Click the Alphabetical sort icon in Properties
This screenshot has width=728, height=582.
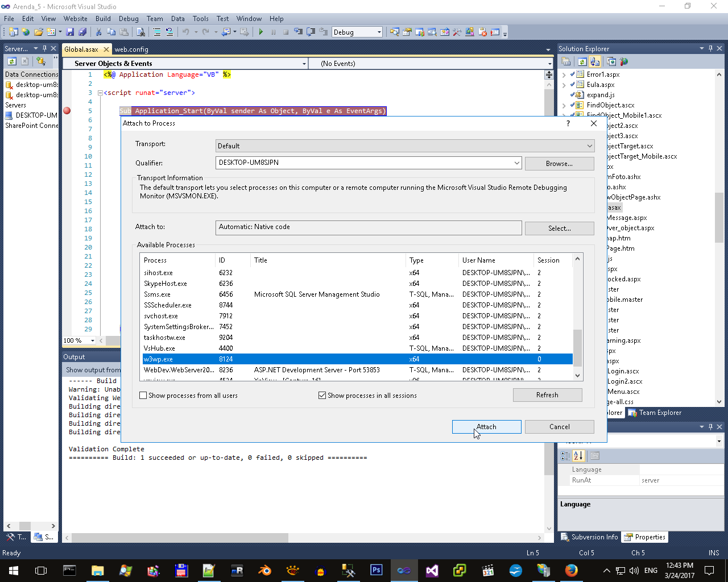578,456
